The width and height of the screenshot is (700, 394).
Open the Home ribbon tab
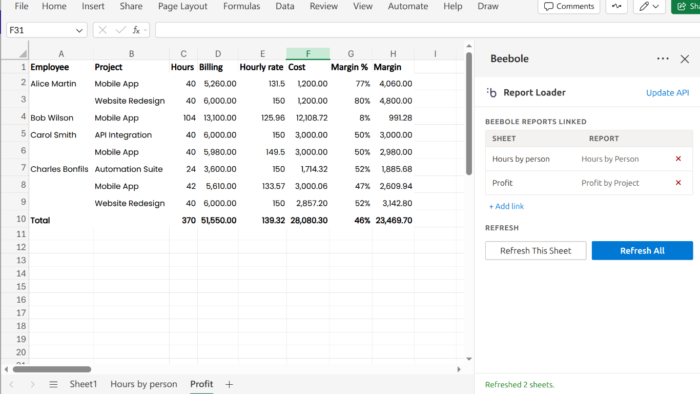54,6
